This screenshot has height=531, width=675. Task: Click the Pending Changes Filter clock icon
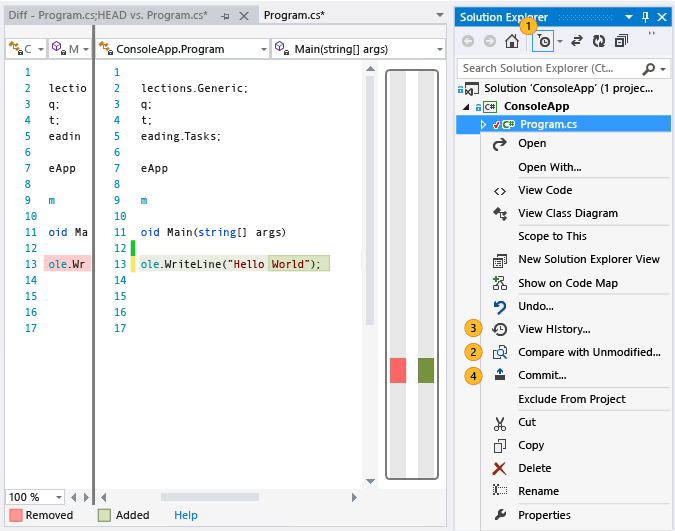pos(543,42)
